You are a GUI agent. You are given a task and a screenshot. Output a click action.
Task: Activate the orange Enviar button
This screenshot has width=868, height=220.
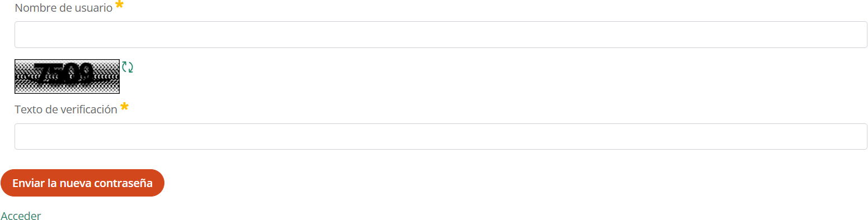82,183
